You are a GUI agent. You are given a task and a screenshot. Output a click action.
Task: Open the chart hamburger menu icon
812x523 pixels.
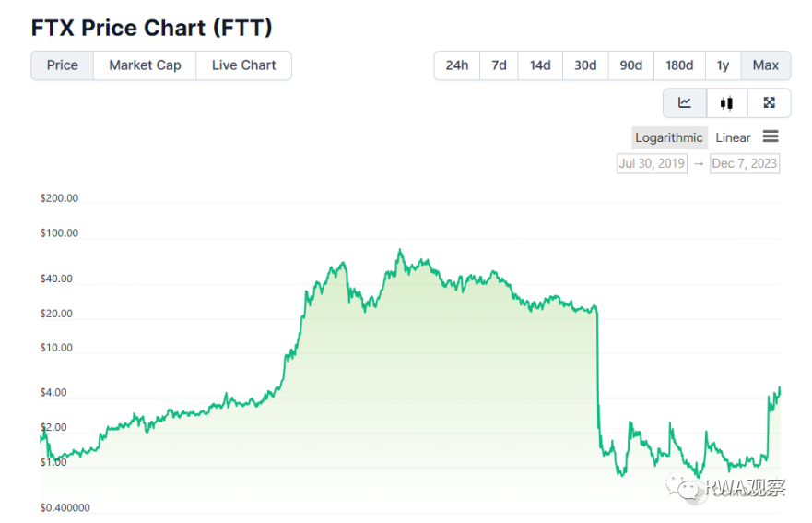pyautogui.click(x=771, y=137)
